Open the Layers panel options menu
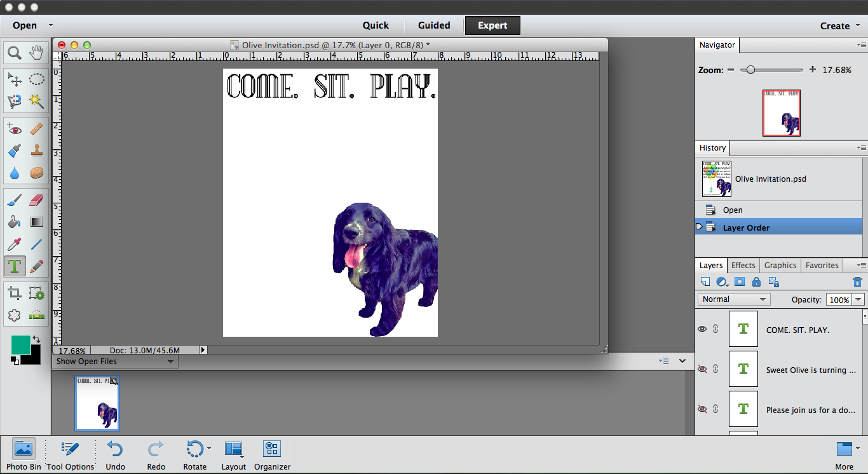Image resolution: width=868 pixels, height=474 pixels. (x=861, y=266)
